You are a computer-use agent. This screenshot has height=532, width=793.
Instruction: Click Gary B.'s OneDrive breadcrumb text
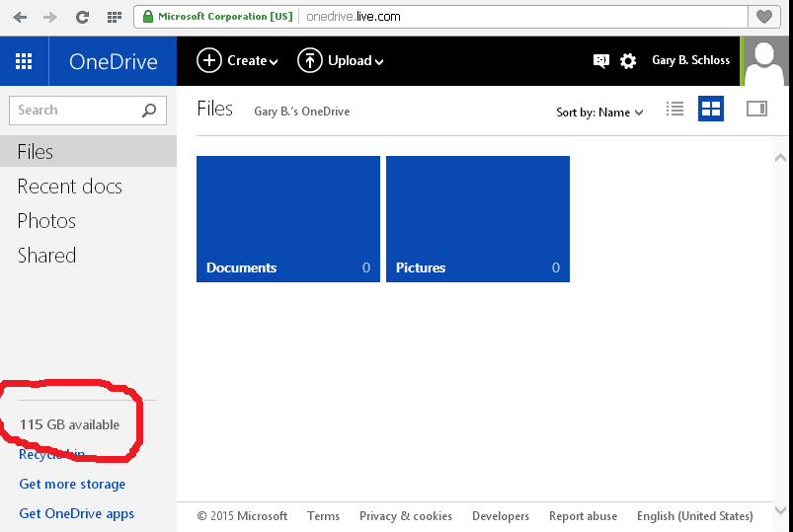302,112
